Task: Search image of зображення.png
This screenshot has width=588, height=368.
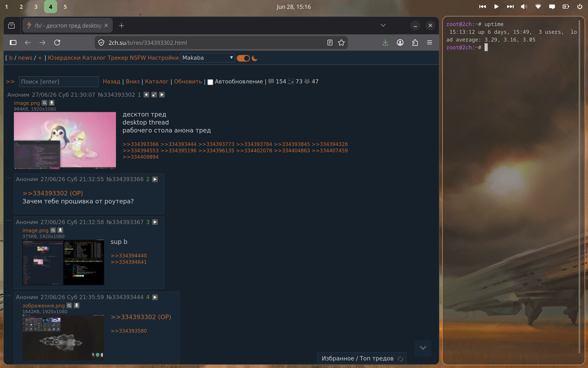Action: click(69, 305)
